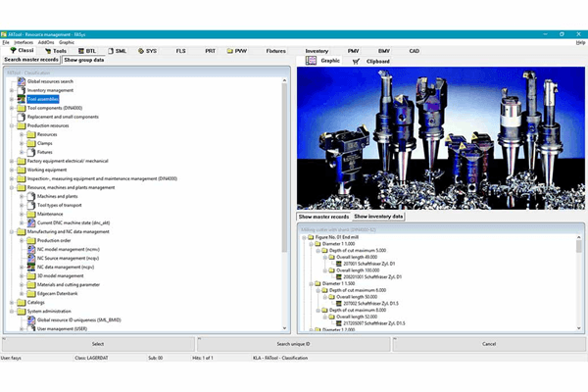588x392 pixels.
Task: Select Materials and cutting parameter entry
Action: click(69, 285)
